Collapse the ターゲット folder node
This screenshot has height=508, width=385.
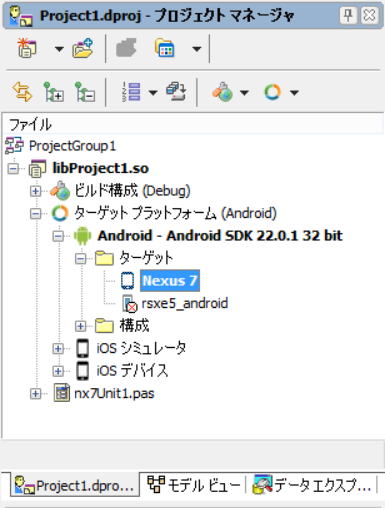coord(80,259)
